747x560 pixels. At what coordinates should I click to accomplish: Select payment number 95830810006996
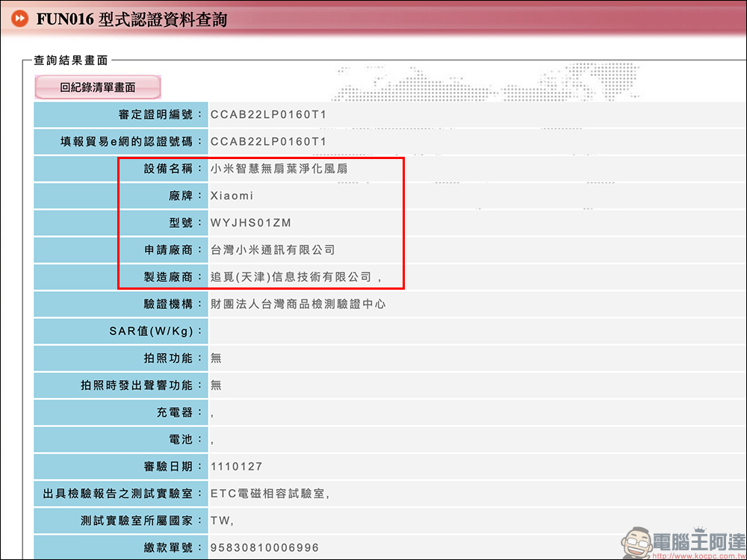coord(265,547)
